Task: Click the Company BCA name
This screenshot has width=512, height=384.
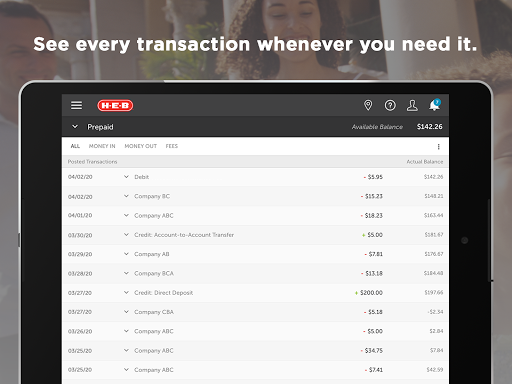Action: (154, 274)
